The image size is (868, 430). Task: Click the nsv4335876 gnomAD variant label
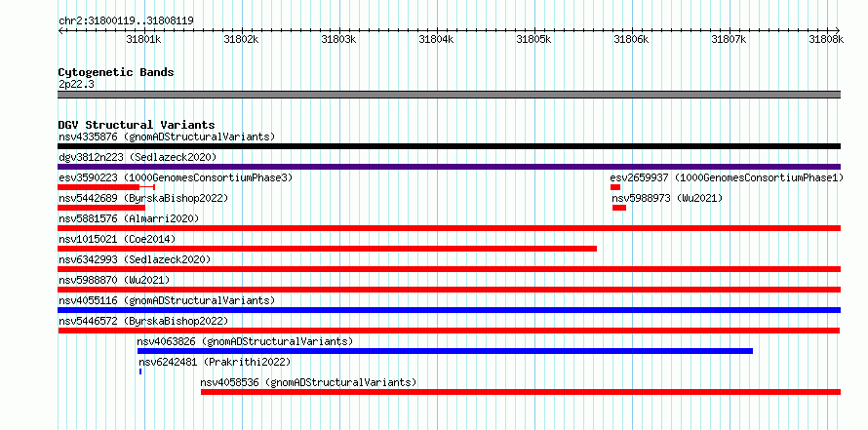point(167,137)
